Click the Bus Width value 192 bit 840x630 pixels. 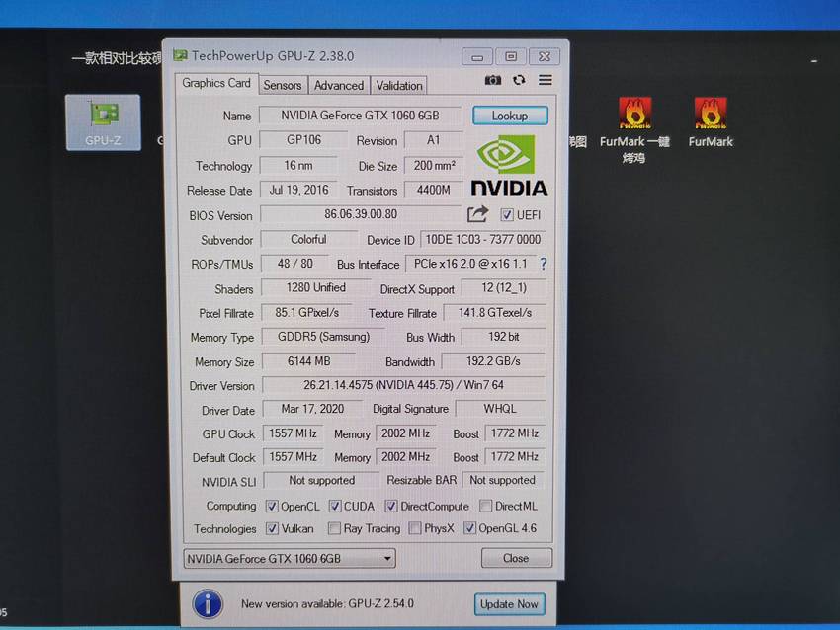(x=504, y=337)
